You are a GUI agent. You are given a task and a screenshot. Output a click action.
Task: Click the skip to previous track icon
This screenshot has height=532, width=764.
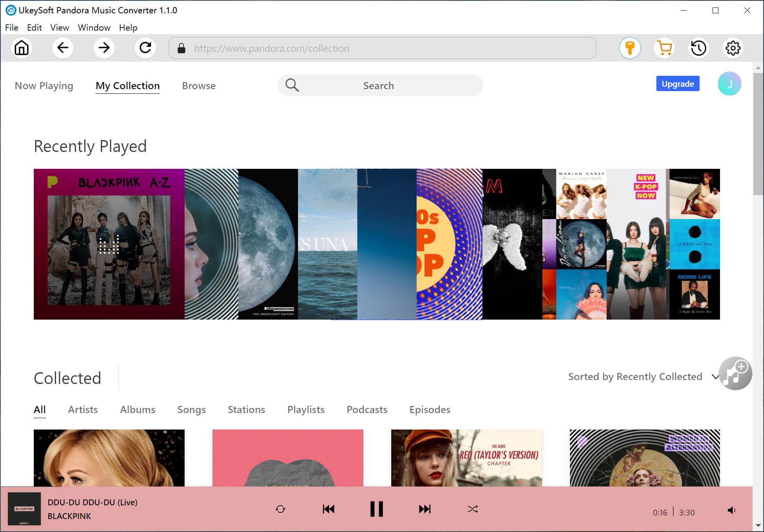click(328, 509)
